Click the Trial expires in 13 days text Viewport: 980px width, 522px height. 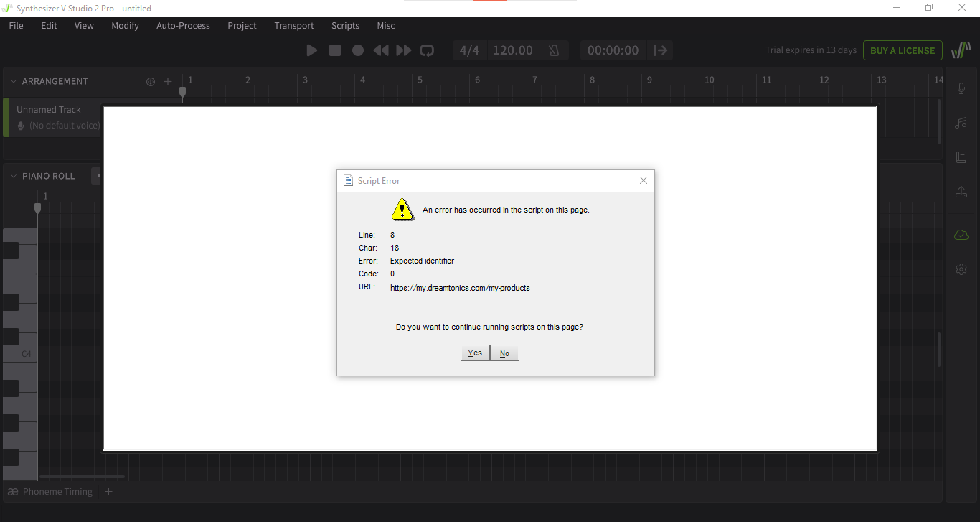811,50
